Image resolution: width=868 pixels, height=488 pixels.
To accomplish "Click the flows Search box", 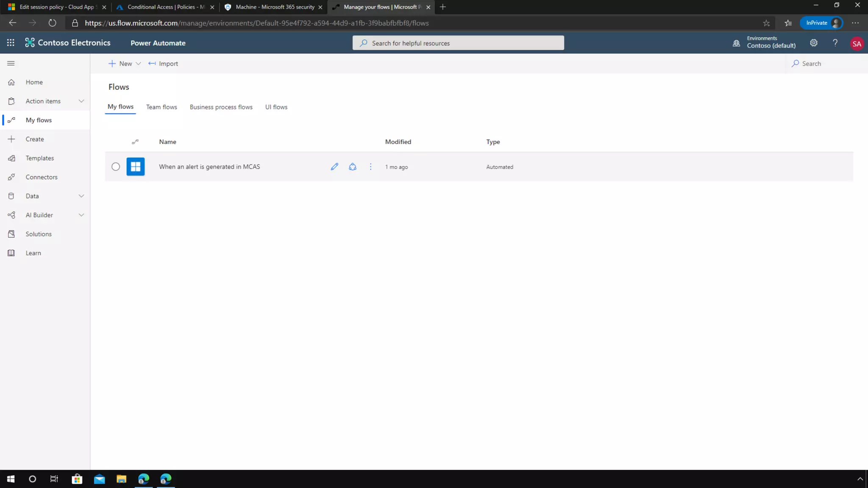I will (x=826, y=64).
